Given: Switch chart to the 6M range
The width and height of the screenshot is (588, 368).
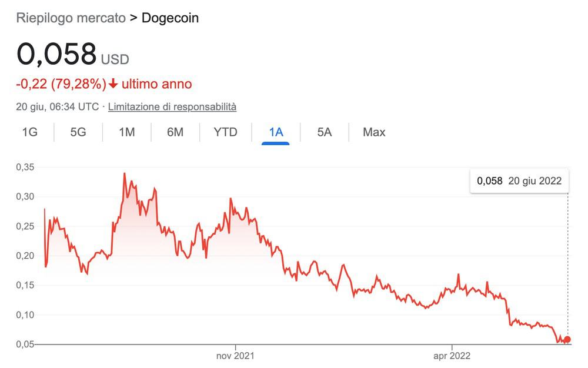Looking at the screenshot, I should pyautogui.click(x=175, y=132).
